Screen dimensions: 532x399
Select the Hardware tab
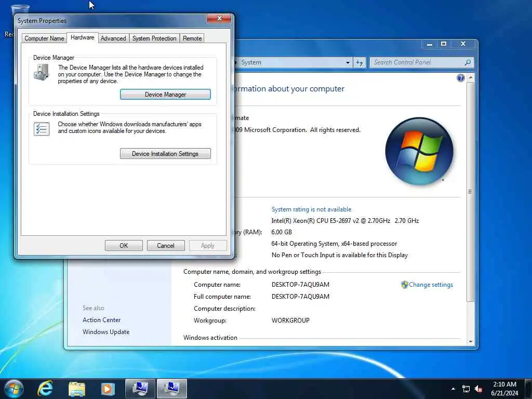pos(83,37)
